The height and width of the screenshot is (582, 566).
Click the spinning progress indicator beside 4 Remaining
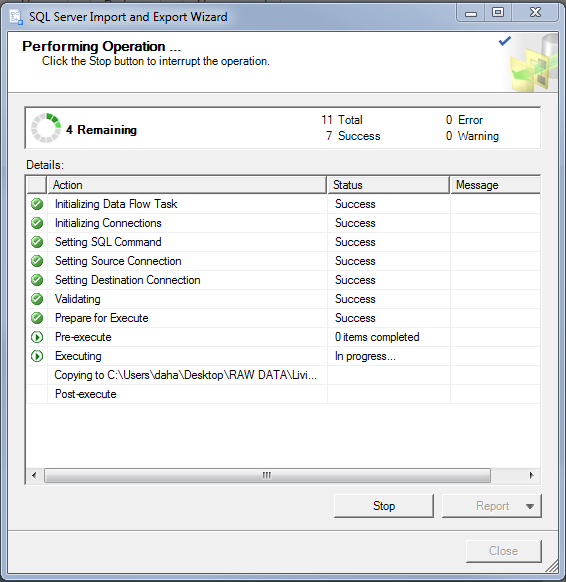coord(46,128)
